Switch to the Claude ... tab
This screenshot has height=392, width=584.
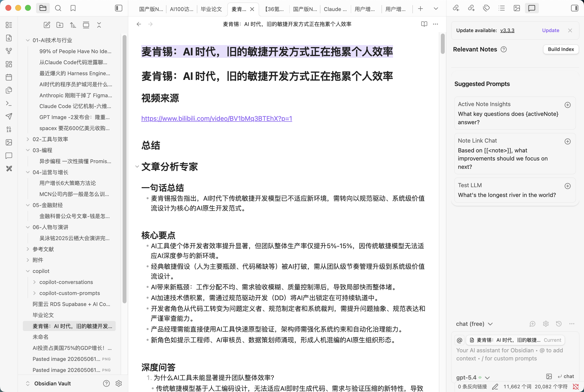(x=335, y=9)
